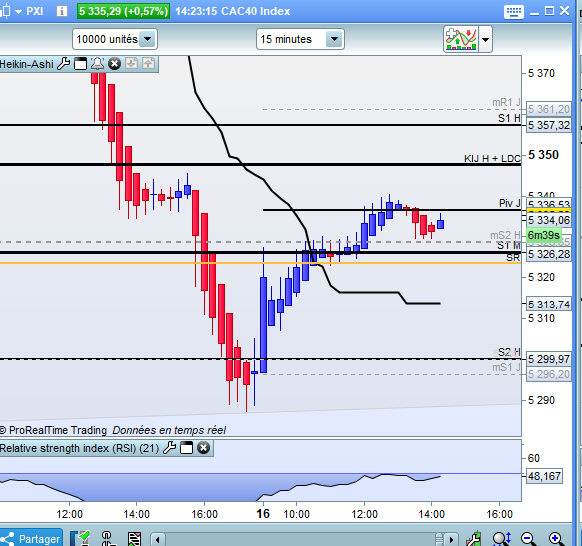Image resolution: width=582 pixels, height=546 pixels.
Task: Click the 48,167 RSI value tag
Action: click(544, 476)
